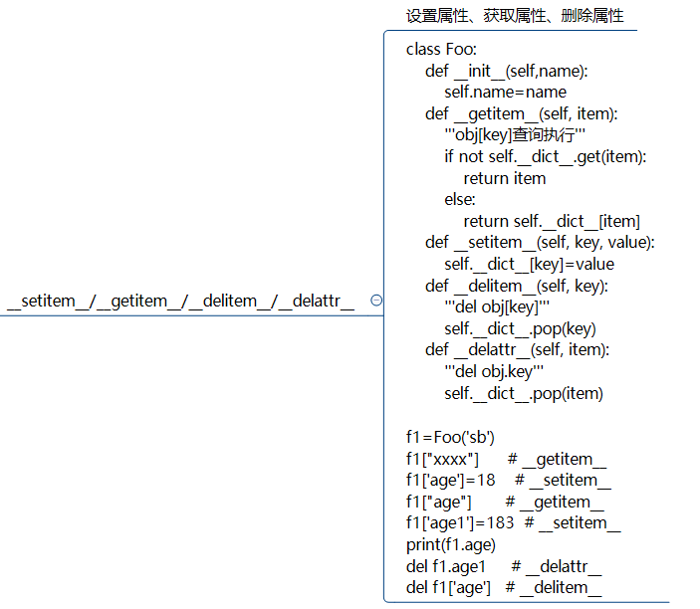Viewport: 700px width, 609px height.
Task: Click the f1["xxxx"] # __getitem__ line
Action: click(x=506, y=459)
